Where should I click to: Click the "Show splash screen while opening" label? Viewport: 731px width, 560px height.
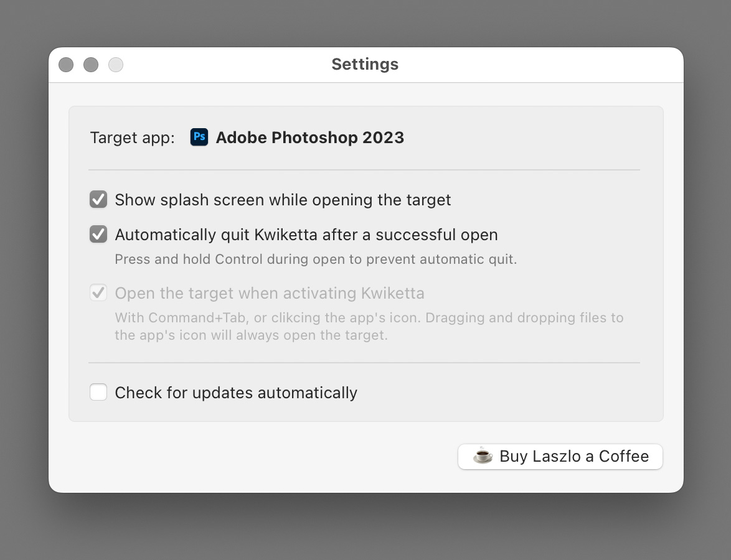283,200
